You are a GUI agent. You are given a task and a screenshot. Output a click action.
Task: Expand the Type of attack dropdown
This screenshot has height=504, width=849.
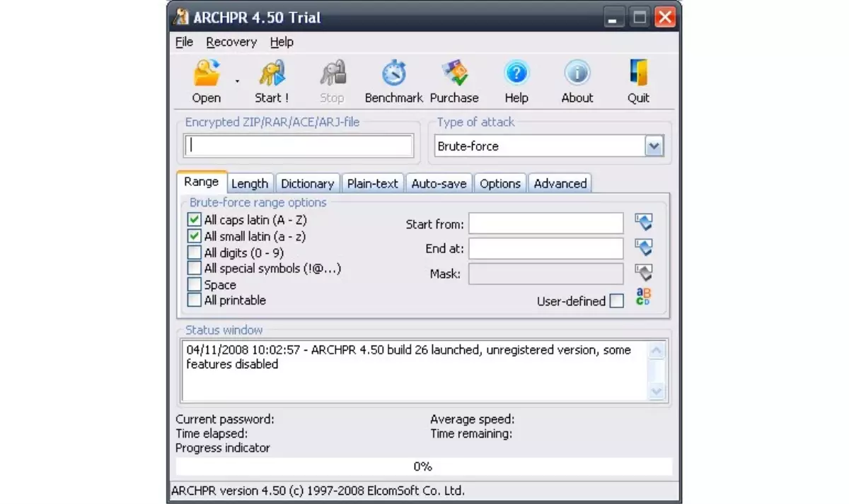pyautogui.click(x=654, y=146)
